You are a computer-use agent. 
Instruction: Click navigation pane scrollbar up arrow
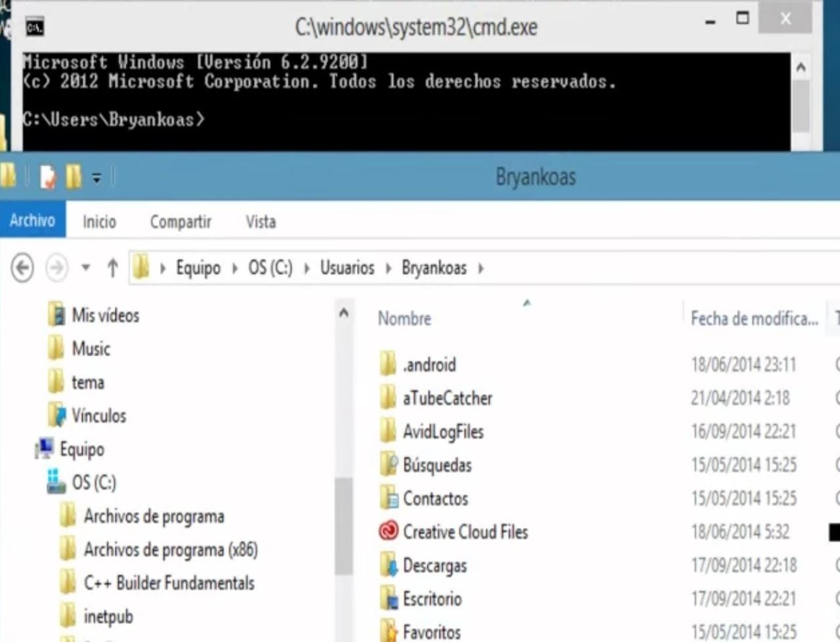[343, 314]
